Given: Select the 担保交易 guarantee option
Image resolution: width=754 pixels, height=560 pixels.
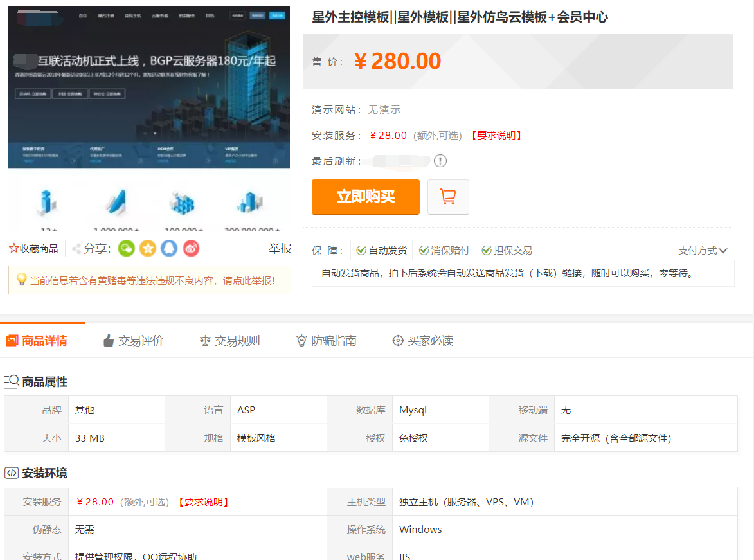Looking at the screenshot, I should coord(507,251).
